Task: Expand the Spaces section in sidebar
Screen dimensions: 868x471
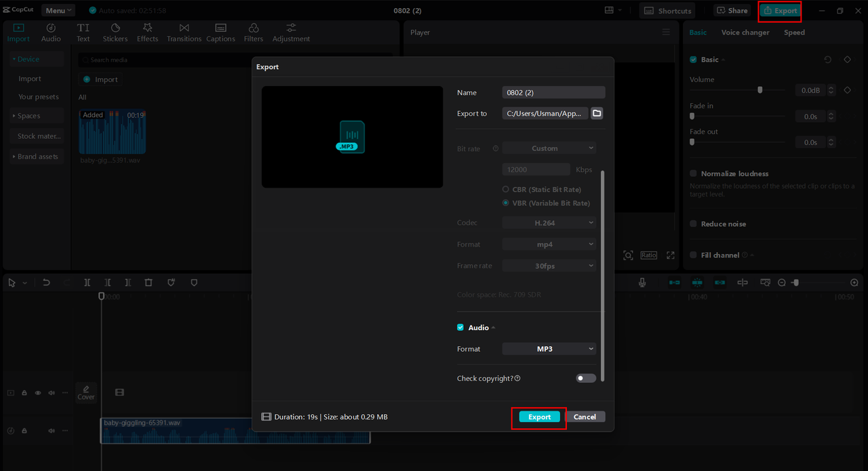Action: coord(29,116)
